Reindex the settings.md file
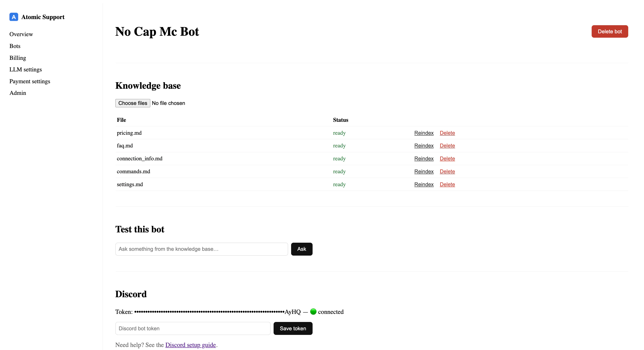The height and width of the screenshot is (350, 644). coord(424,184)
